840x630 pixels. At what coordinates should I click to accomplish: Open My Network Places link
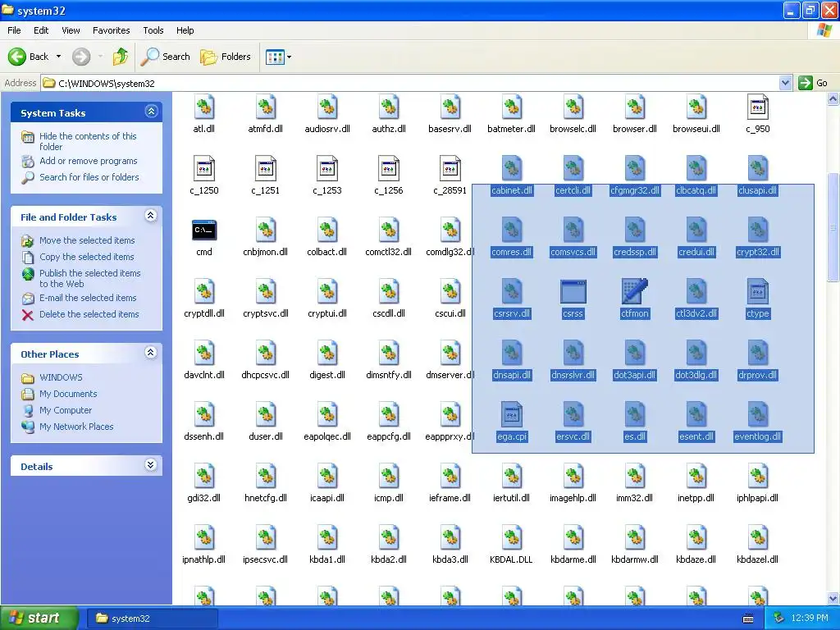(x=76, y=427)
